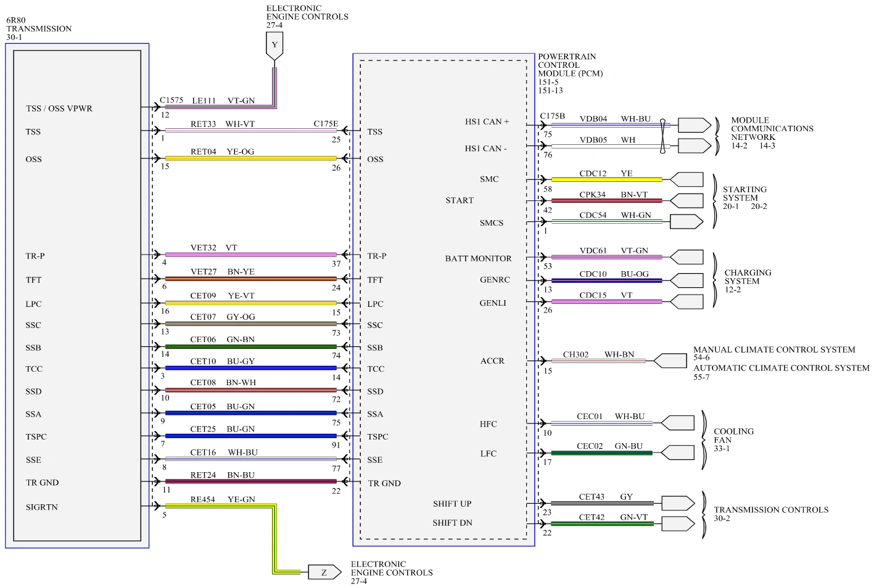Click the green CET06 GN-BN wire

[251, 346]
